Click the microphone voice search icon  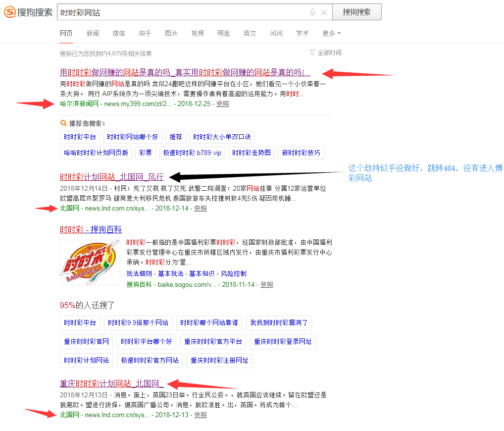coord(312,12)
